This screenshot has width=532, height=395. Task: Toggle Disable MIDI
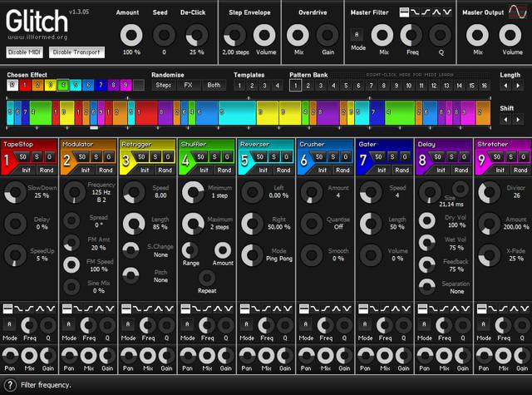24,52
